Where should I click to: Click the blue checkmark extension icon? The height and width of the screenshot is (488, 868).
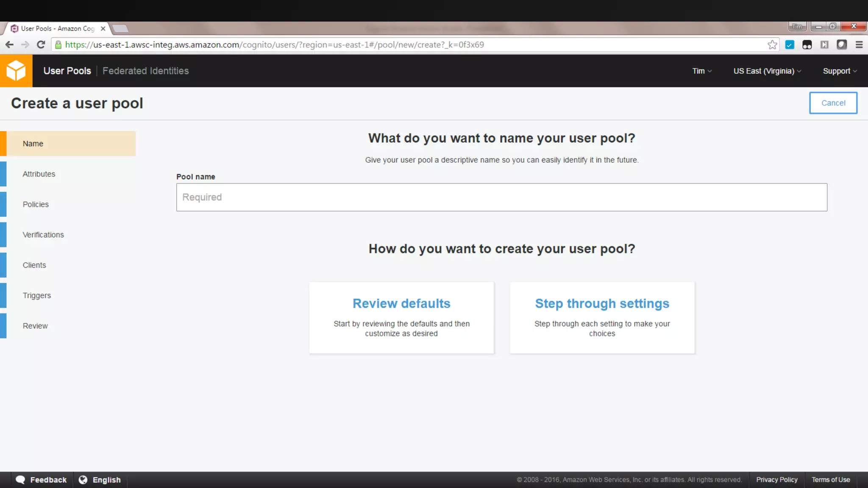click(790, 45)
